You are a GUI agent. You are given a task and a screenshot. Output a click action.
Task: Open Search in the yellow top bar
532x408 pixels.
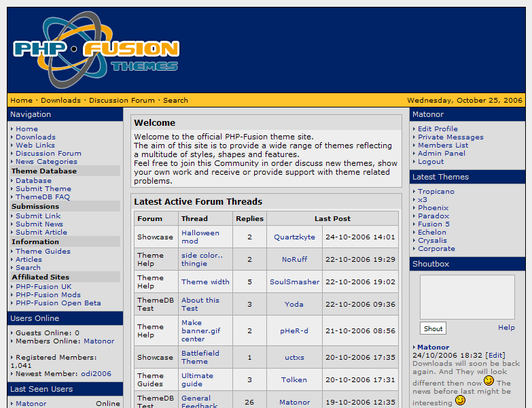pyautogui.click(x=175, y=100)
